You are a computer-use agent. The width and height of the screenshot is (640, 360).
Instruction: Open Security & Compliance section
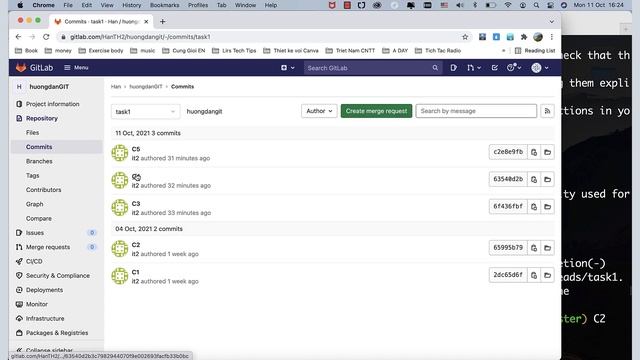click(x=58, y=276)
